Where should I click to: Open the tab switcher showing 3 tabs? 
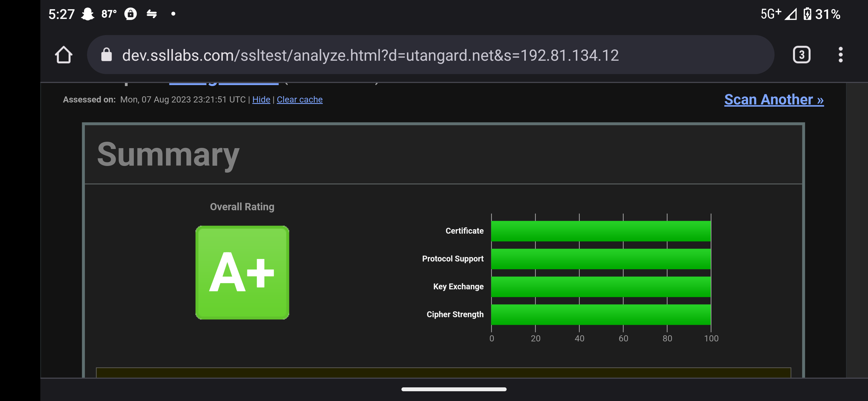point(802,55)
